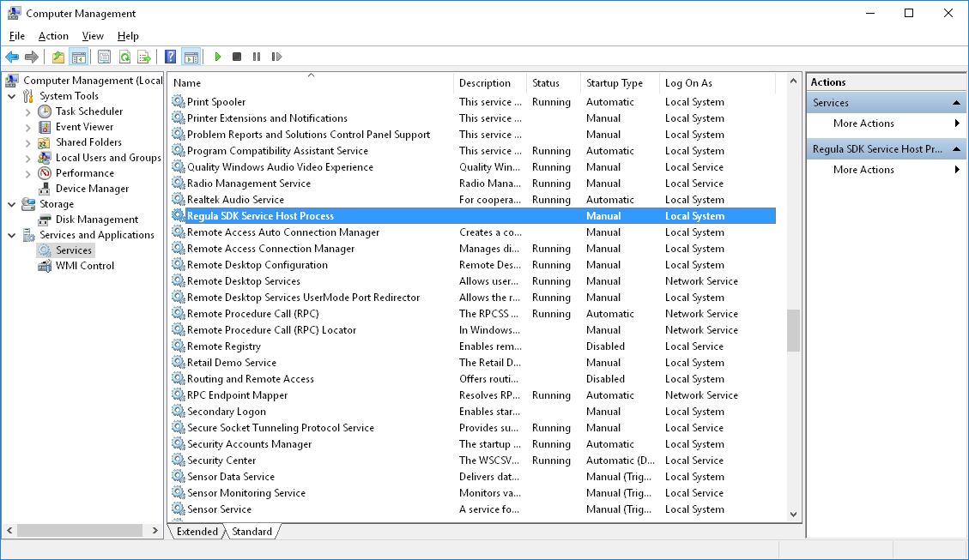The height and width of the screenshot is (560, 969).
Task: Show or hide the Action pane
Action: tap(191, 57)
